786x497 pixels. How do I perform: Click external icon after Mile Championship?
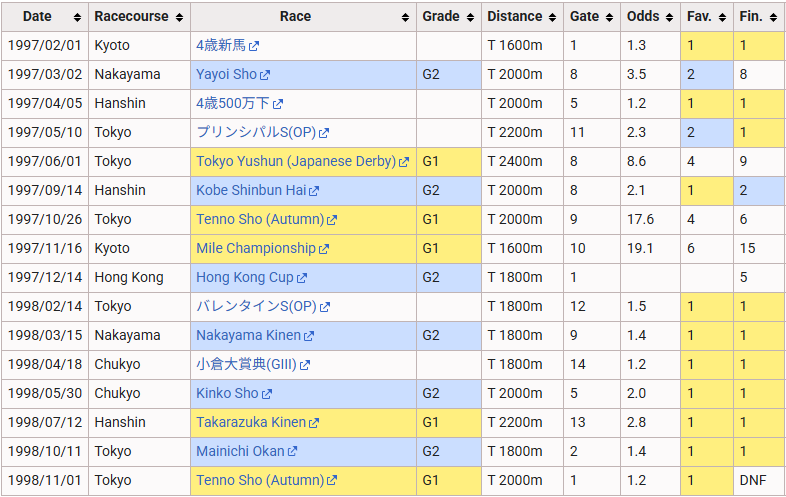click(x=324, y=249)
